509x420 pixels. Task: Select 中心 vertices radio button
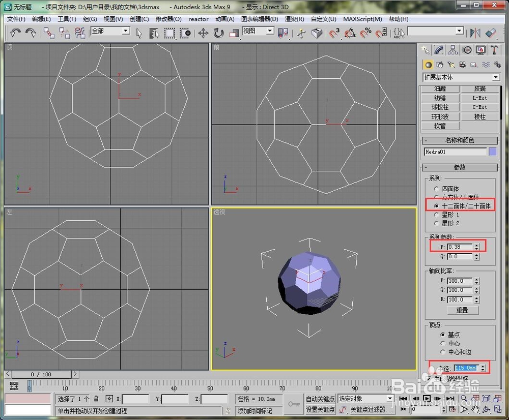442,343
